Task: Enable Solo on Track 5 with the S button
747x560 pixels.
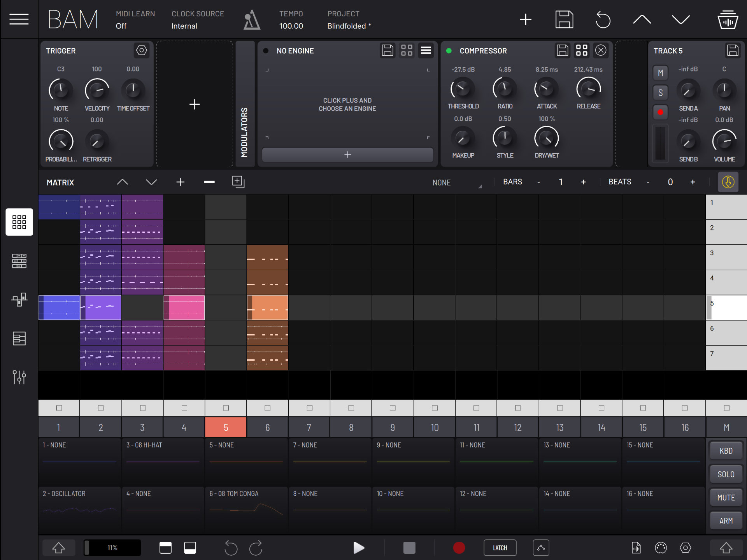Action: click(x=660, y=92)
